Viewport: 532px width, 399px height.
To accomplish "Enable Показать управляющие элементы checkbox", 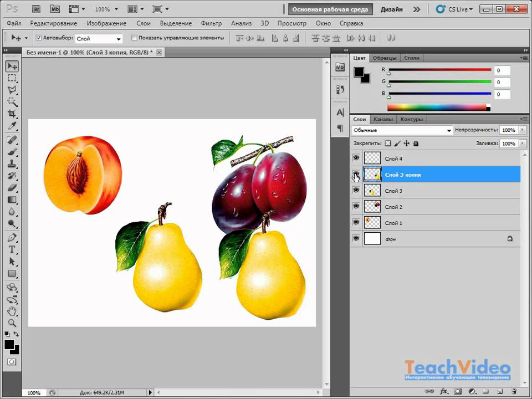I will (x=134, y=38).
